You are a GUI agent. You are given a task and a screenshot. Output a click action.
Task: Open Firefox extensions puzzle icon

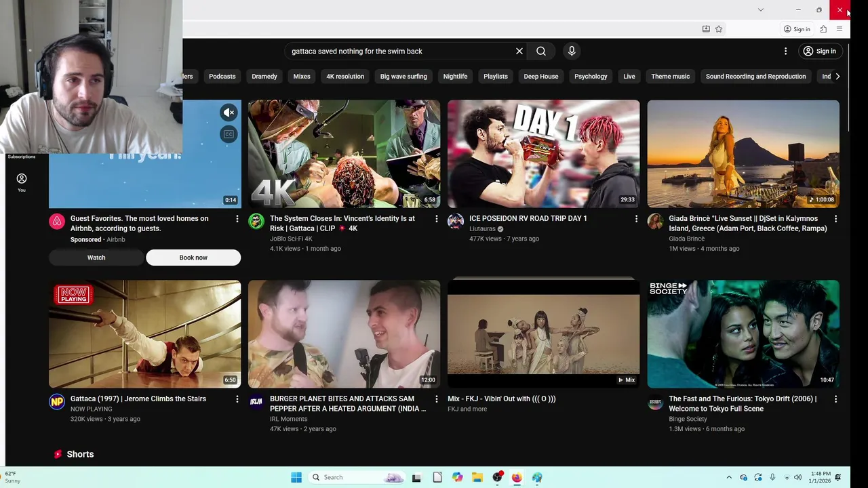pyautogui.click(x=823, y=29)
